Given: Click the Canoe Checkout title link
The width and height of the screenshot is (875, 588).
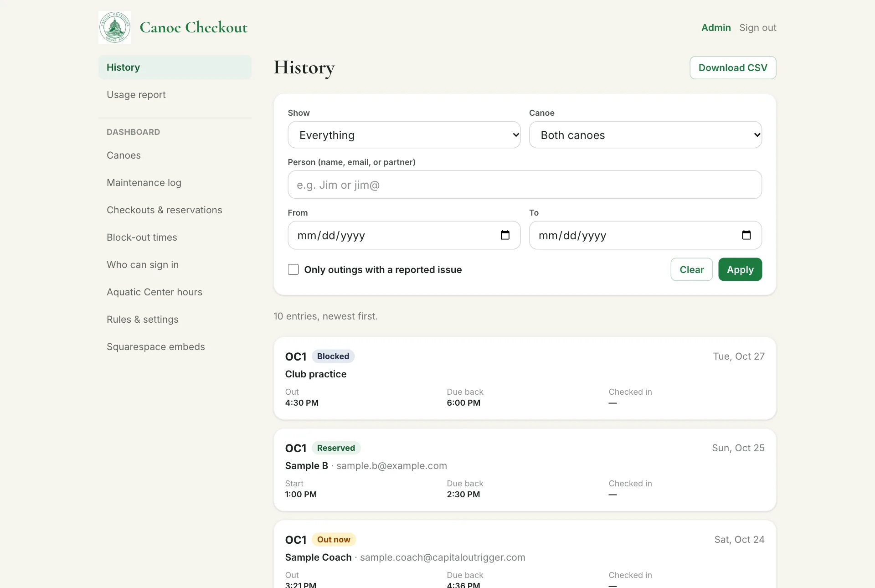Looking at the screenshot, I should 194,27.
